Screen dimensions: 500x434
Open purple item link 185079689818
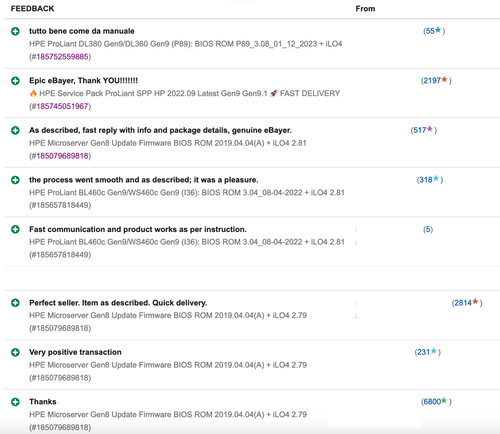(x=62, y=156)
